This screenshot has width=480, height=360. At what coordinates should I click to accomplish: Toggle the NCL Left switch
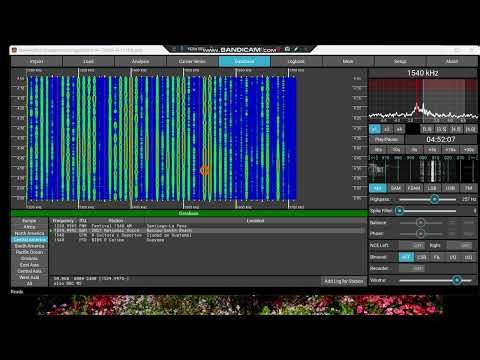click(412, 246)
